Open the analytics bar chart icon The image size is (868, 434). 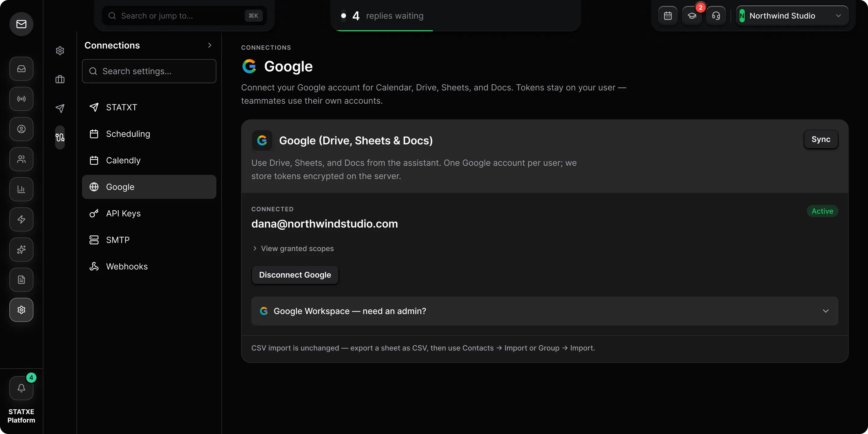click(21, 189)
